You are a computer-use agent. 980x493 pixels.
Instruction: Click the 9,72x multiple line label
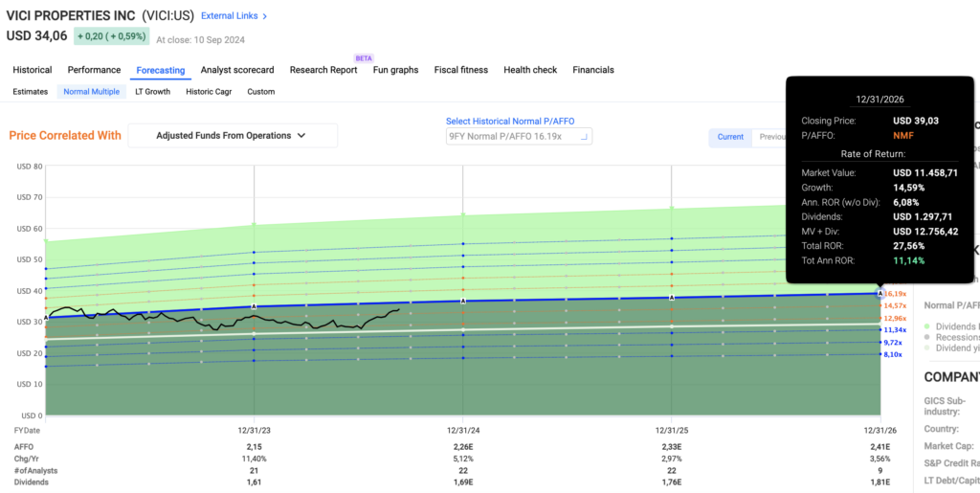coord(893,343)
